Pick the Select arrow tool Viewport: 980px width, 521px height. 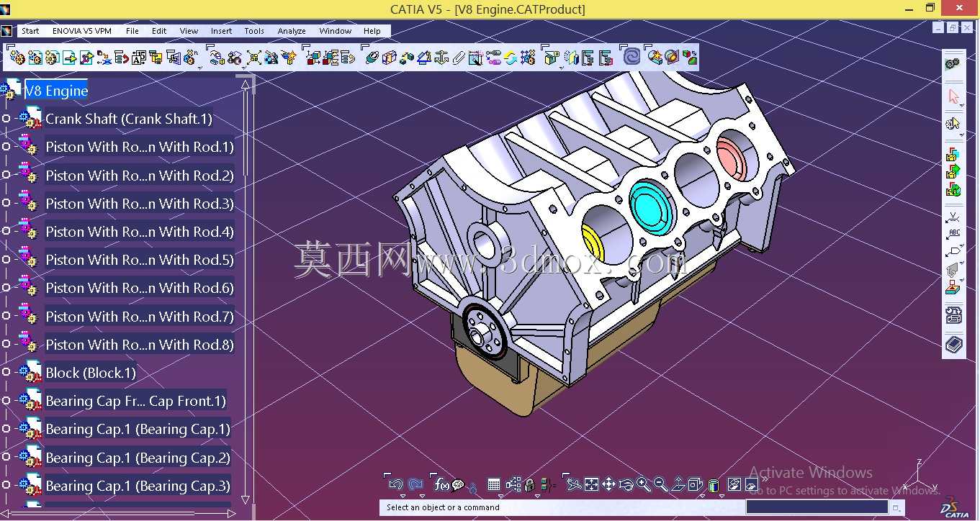click(953, 96)
